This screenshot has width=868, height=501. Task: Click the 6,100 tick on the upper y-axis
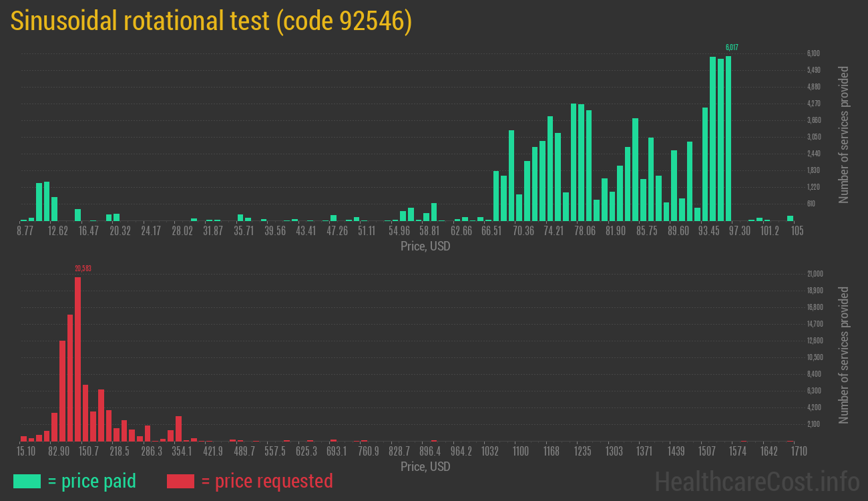click(813, 53)
